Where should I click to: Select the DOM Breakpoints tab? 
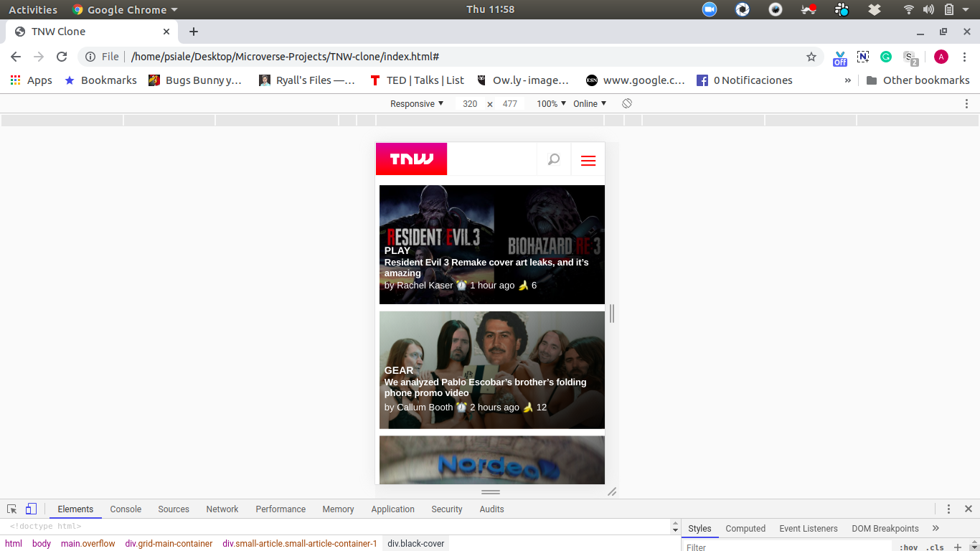(885, 528)
